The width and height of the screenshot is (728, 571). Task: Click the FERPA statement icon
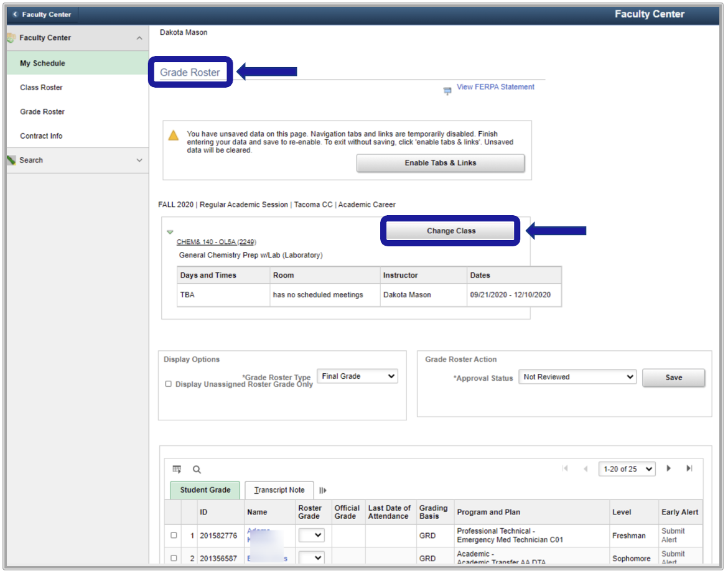tap(447, 91)
